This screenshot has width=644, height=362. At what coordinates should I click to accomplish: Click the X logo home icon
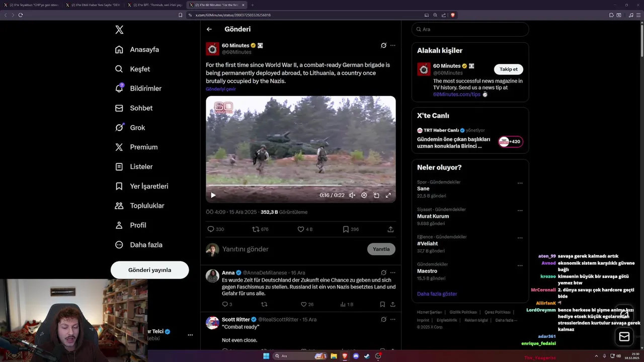119,30
